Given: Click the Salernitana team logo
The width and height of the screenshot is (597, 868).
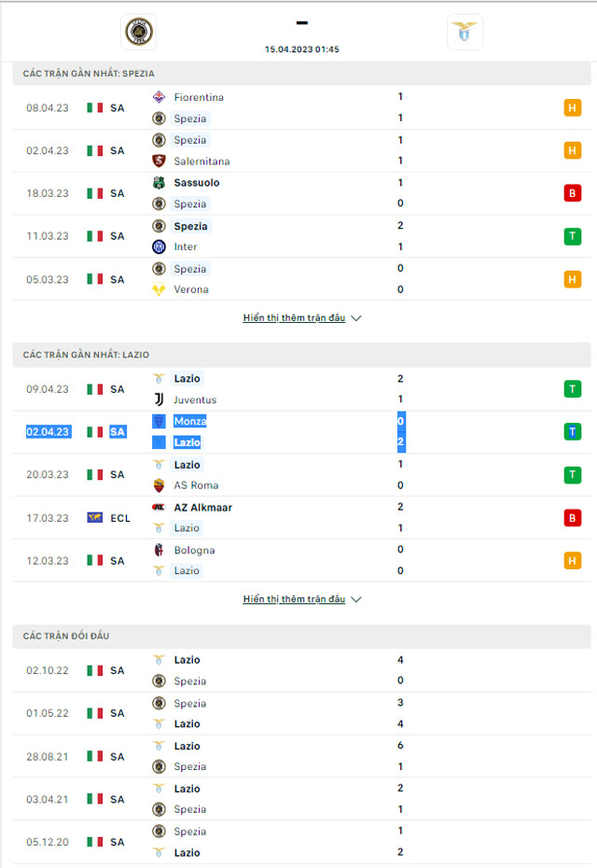Looking at the screenshot, I should (x=159, y=161).
